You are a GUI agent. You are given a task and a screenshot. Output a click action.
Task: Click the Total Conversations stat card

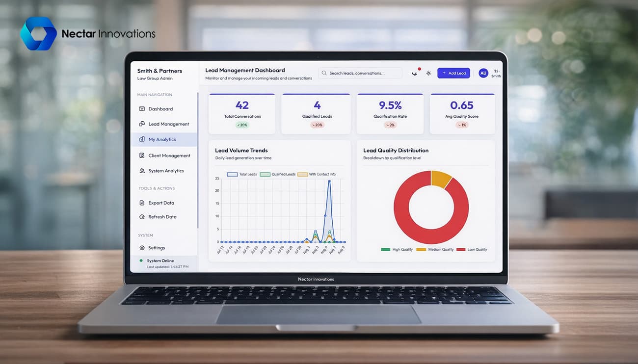(242, 114)
